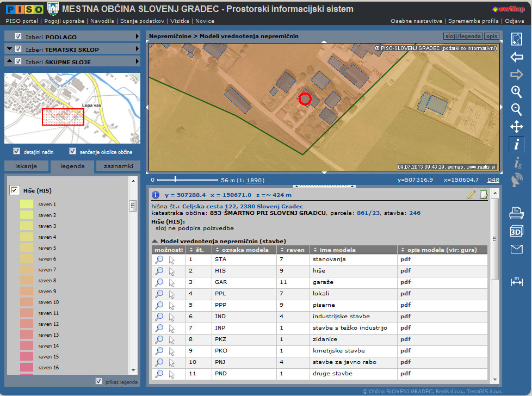Click the print map icon
This screenshot has width=532, height=396.
516,213
